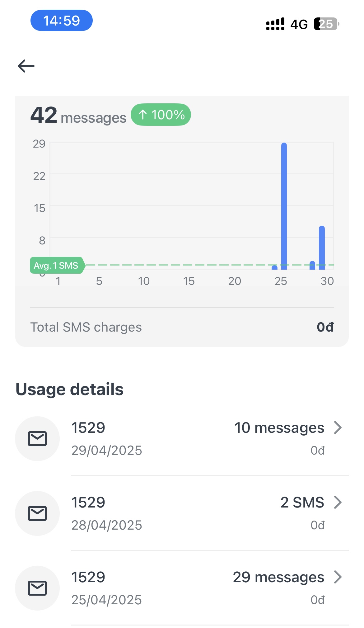Tap envelope icon for 25/04/2025 entry
This screenshot has width=364, height=628.
pos(37,588)
